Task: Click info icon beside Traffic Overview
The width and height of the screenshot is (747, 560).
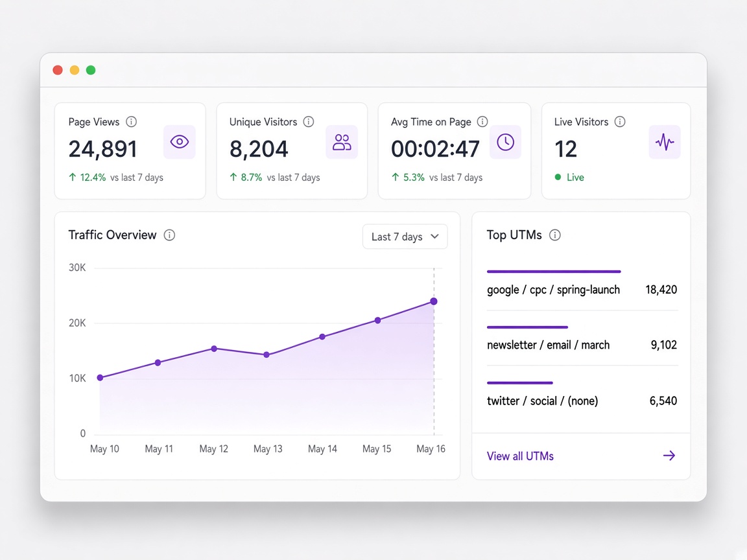Action: tap(170, 235)
